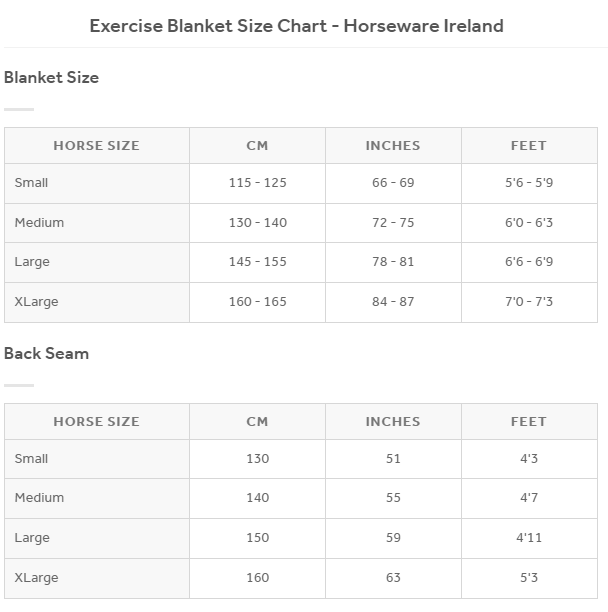The image size is (608, 612).
Task: Click the Back Seam 4'11 feet cell
Action: pos(529,538)
